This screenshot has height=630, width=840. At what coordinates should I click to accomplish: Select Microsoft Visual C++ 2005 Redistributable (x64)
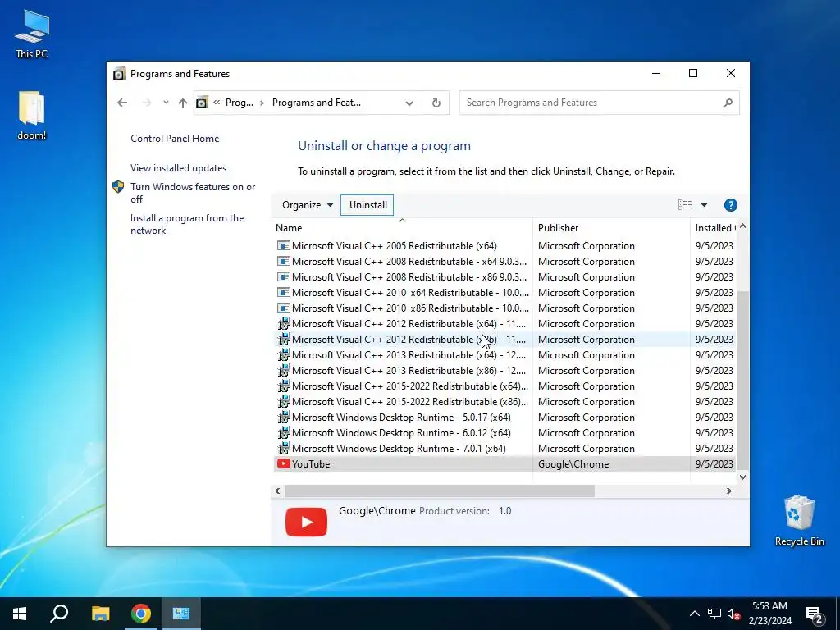(x=504, y=246)
